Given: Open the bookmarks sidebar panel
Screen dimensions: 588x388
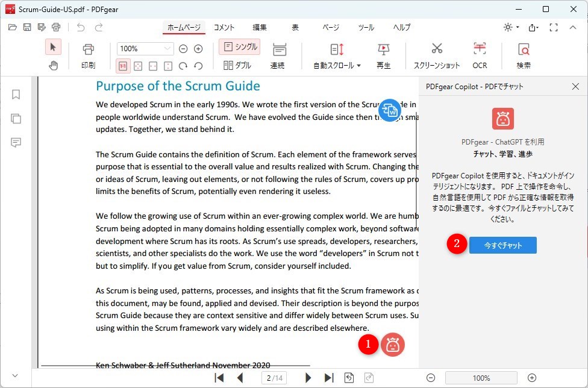Looking at the screenshot, I should tap(16, 95).
